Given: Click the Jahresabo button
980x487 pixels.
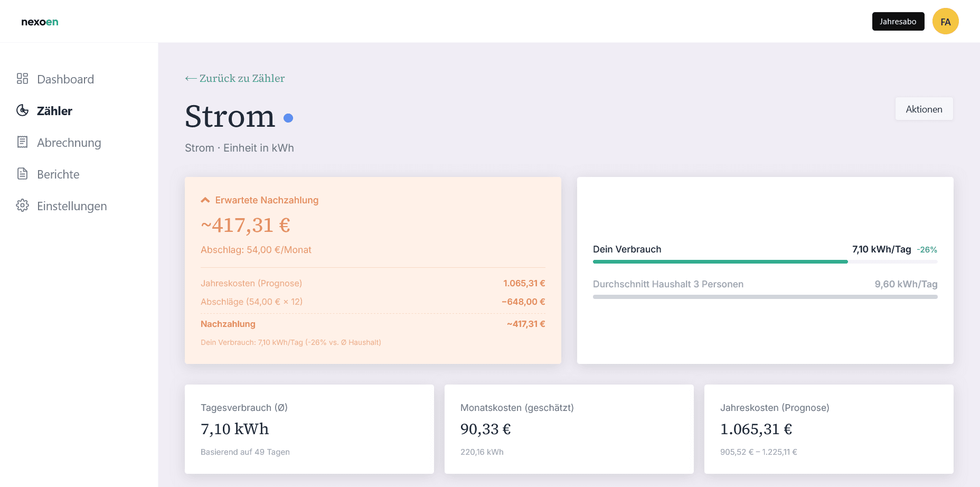Looking at the screenshot, I should (x=898, y=21).
